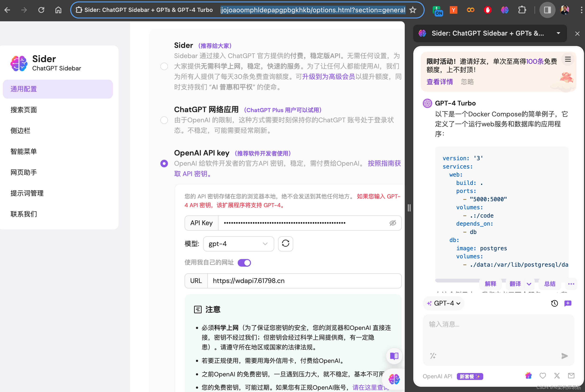
Task: Reveal the API key with eye icon
Action: click(x=393, y=223)
